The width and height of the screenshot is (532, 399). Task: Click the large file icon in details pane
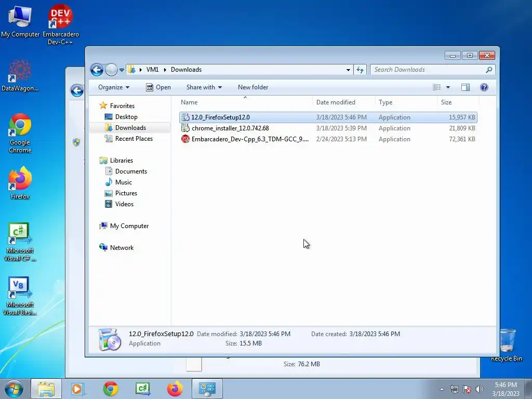[110, 339]
